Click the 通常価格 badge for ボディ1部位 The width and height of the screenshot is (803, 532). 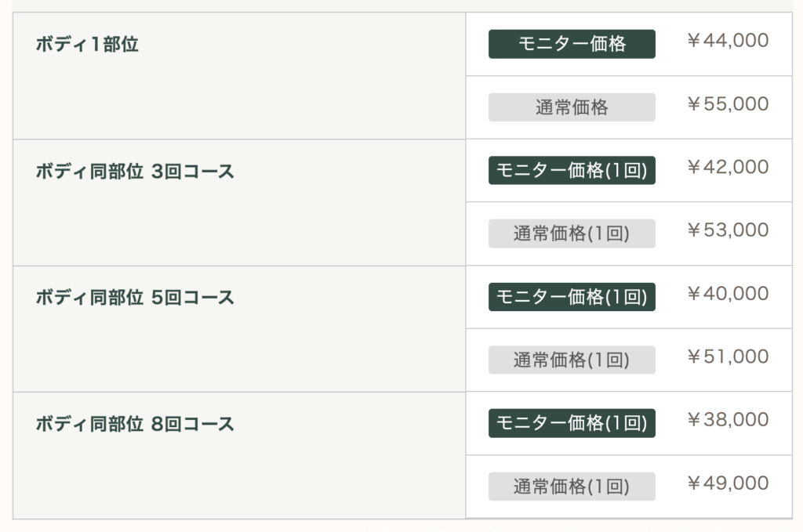(572, 107)
